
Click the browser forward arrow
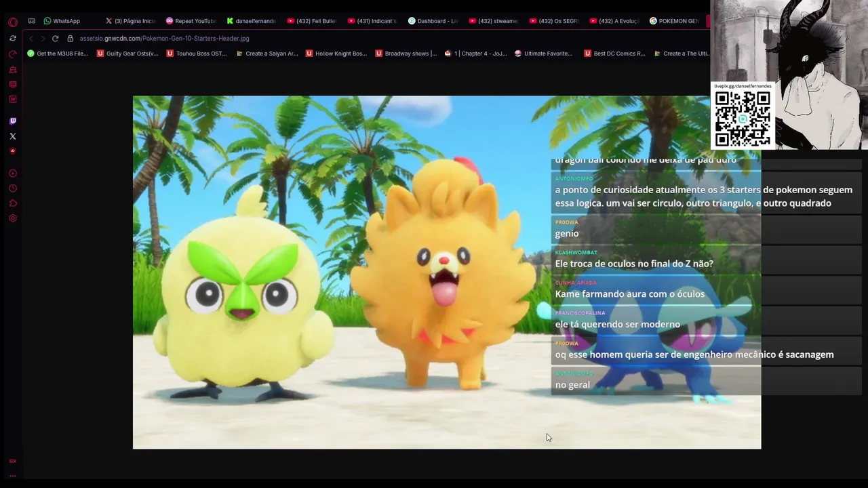click(x=42, y=39)
